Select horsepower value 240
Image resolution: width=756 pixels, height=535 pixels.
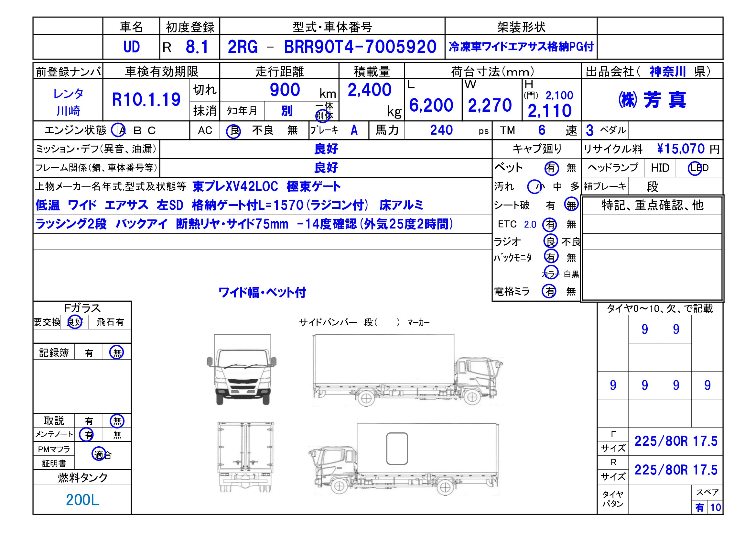pos(441,130)
